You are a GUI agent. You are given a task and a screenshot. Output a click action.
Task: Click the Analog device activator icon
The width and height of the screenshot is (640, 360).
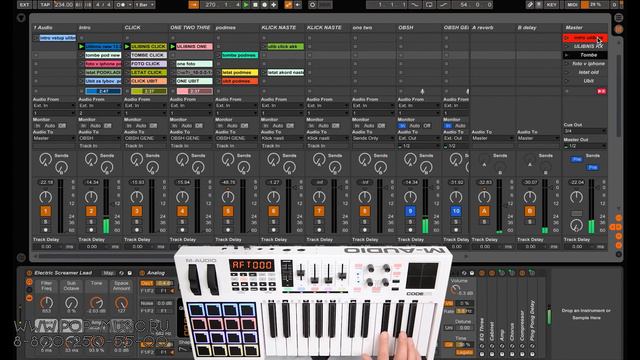(142, 273)
